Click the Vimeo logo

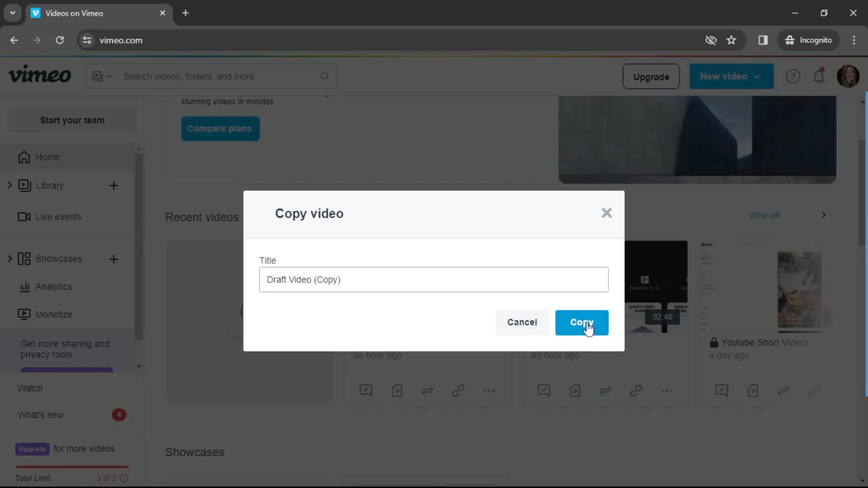[x=40, y=75]
